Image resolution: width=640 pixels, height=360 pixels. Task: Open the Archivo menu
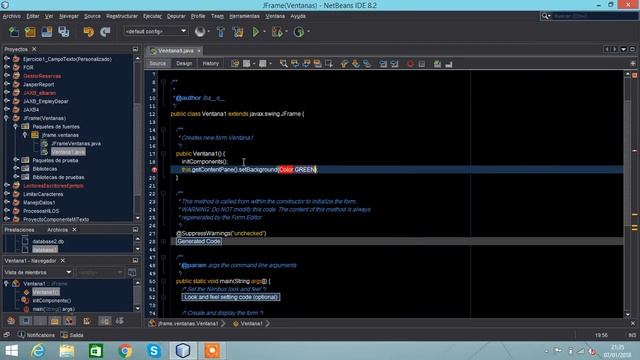click(x=11, y=16)
